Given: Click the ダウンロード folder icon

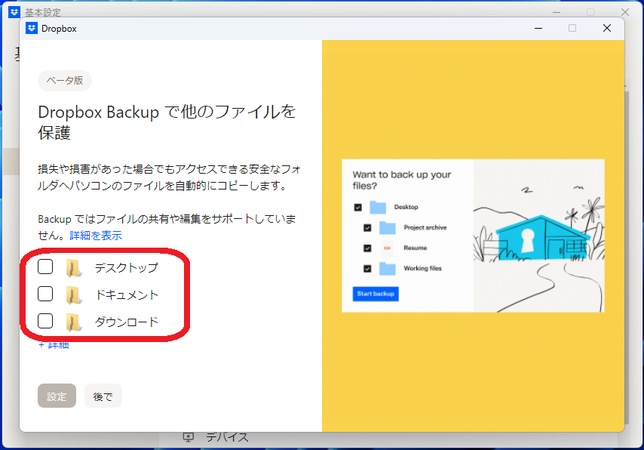Looking at the screenshot, I should pos(74,322).
